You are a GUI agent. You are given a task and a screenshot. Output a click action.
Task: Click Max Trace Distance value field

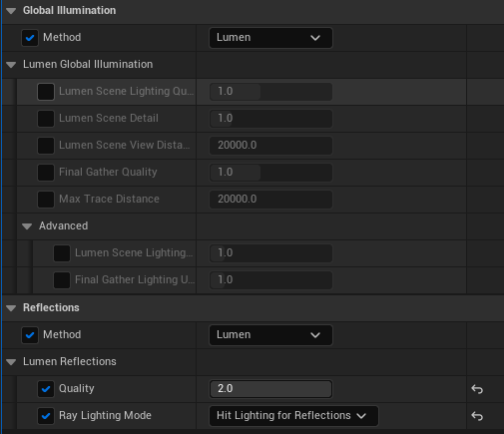pos(270,200)
